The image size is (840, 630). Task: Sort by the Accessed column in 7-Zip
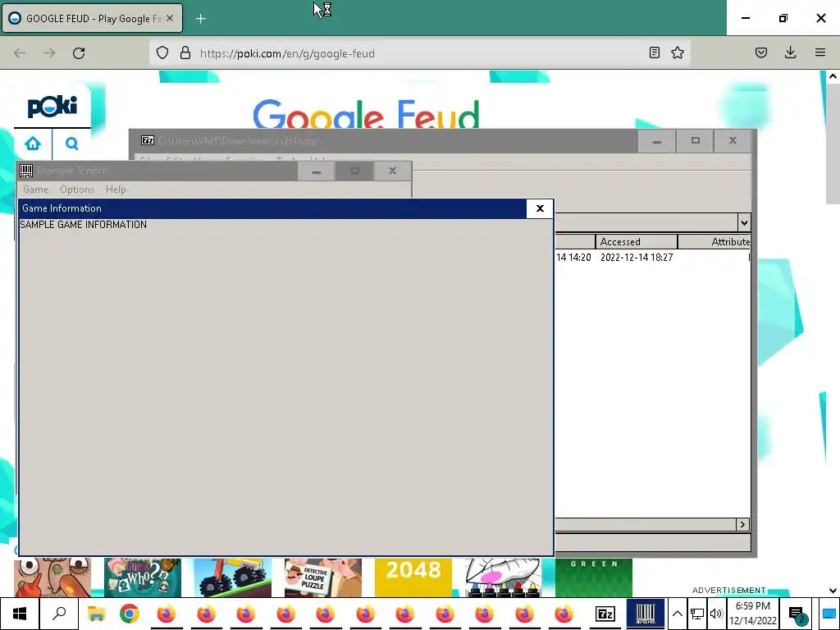(x=637, y=242)
